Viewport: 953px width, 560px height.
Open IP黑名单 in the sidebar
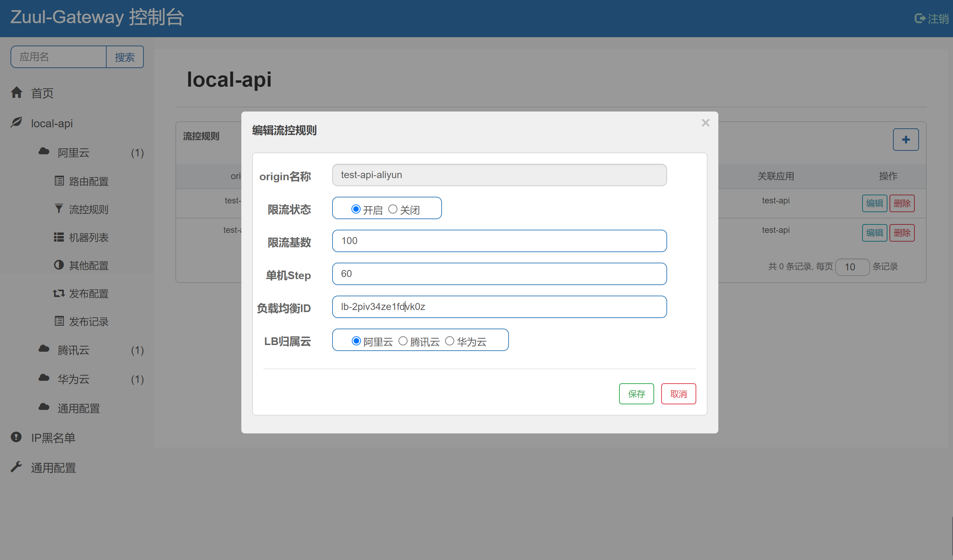coord(53,438)
